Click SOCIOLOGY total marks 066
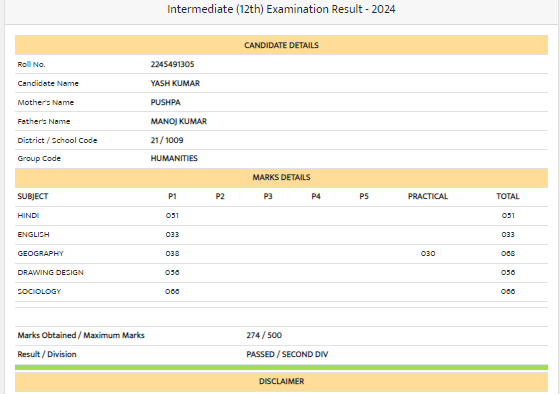The height and width of the screenshot is (394, 560). click(x=508, y=291)
